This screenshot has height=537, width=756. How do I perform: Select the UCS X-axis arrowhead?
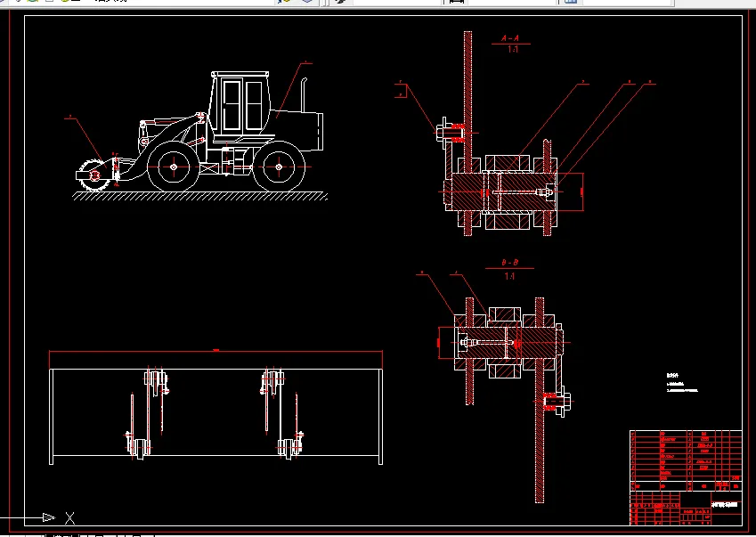coord(49,517)
